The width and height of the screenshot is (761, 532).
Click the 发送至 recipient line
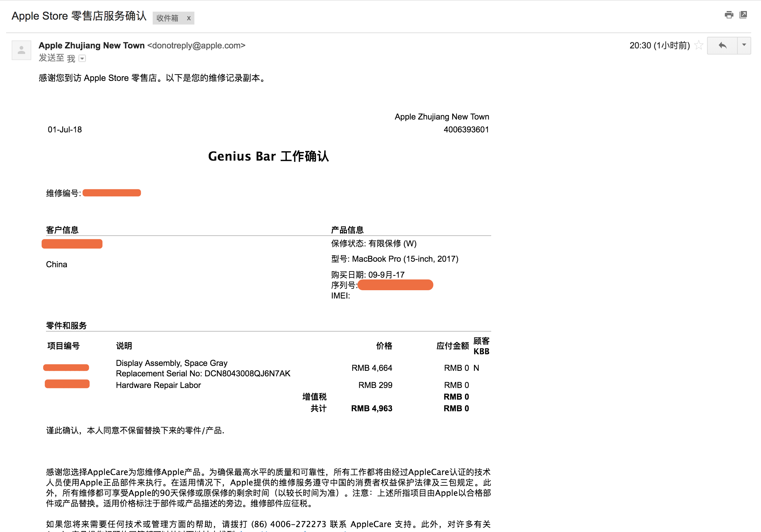click(52, 58)
